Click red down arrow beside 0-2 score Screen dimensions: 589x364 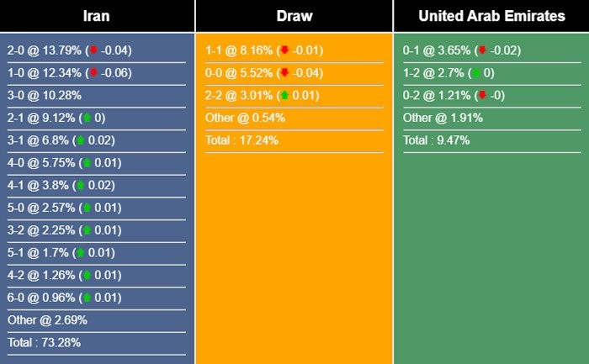pos(482,95)
